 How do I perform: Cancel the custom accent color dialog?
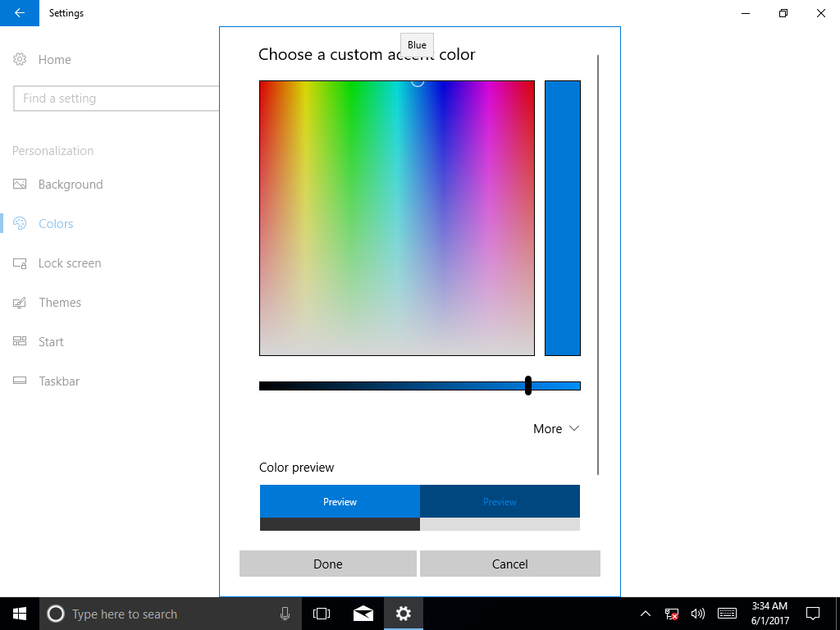pos(510,564)
